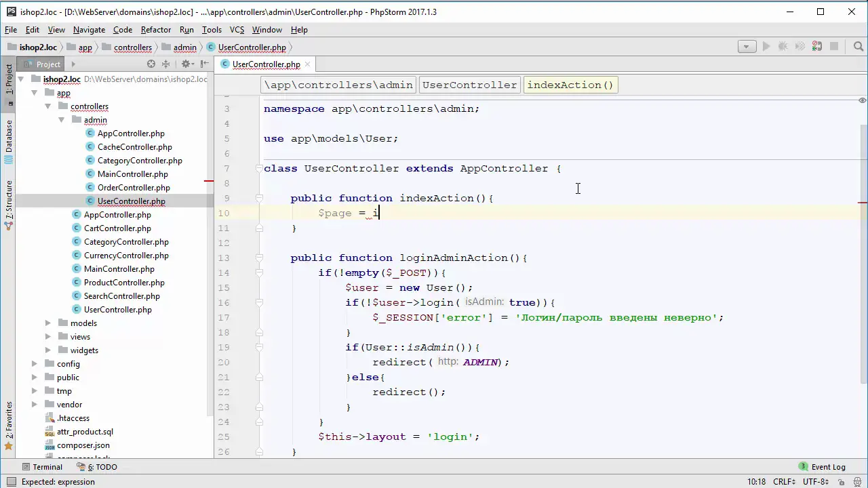
Task: Click the inspection eye icon above editor scrollbar
Action: tap(862, 100)
